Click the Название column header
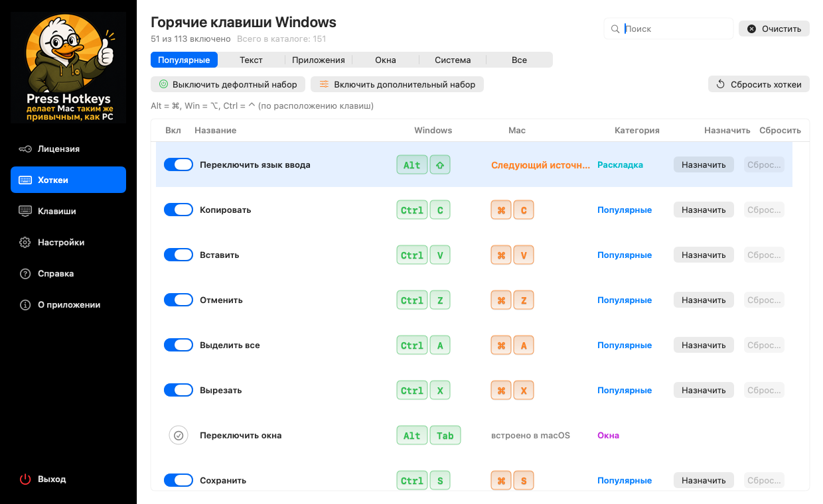Screen dimensions: 823x504 [x=216, y=130]
